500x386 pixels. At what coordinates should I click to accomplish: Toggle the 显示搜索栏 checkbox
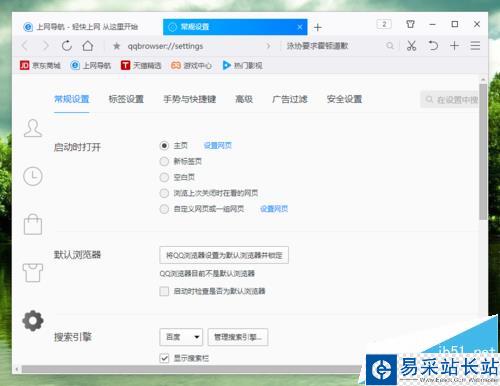tap(164, 358)
